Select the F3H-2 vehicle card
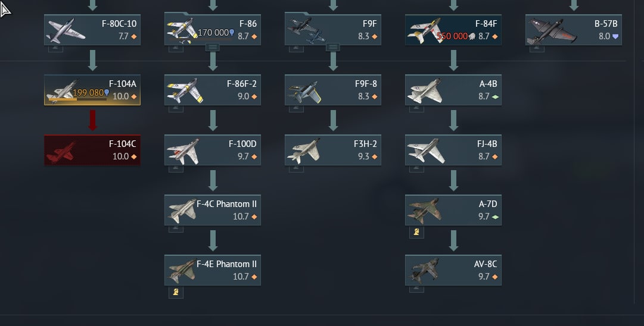The height and width of the screenshot is (326, 644). point(332,150)
